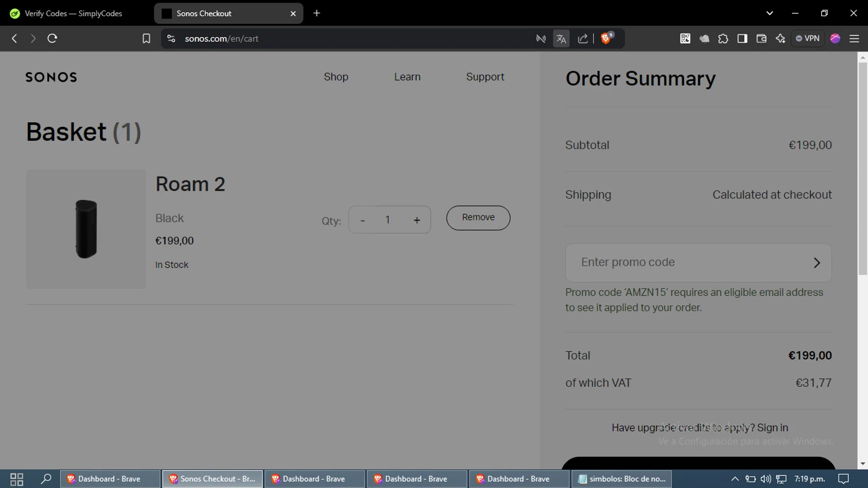The height and width of the screenshot is (488, 868).
Task: Click the Calculated at checkout text
Action: pyautogui.click(x=772, y=195)
